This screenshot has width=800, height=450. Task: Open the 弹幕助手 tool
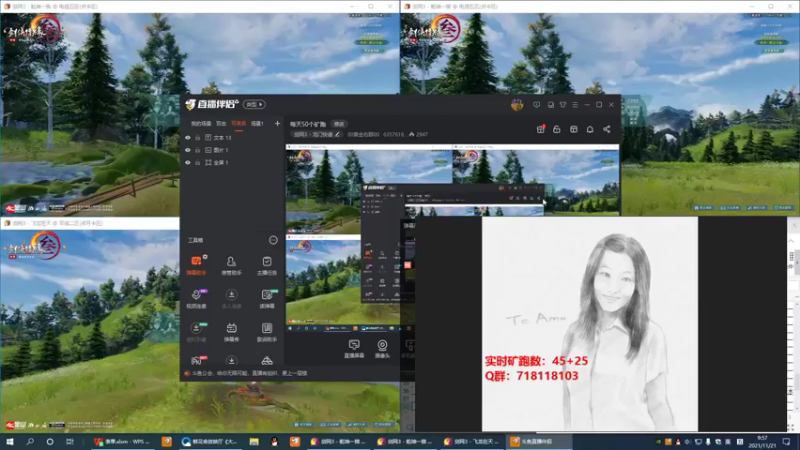pyautogui.click(x=196, y=265)
